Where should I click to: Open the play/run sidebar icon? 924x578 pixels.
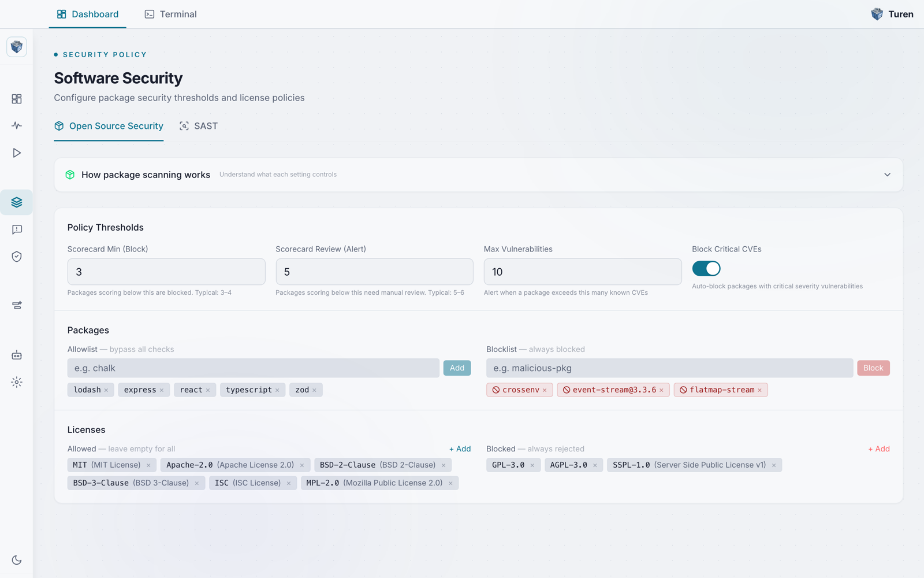tap(17, 153)
